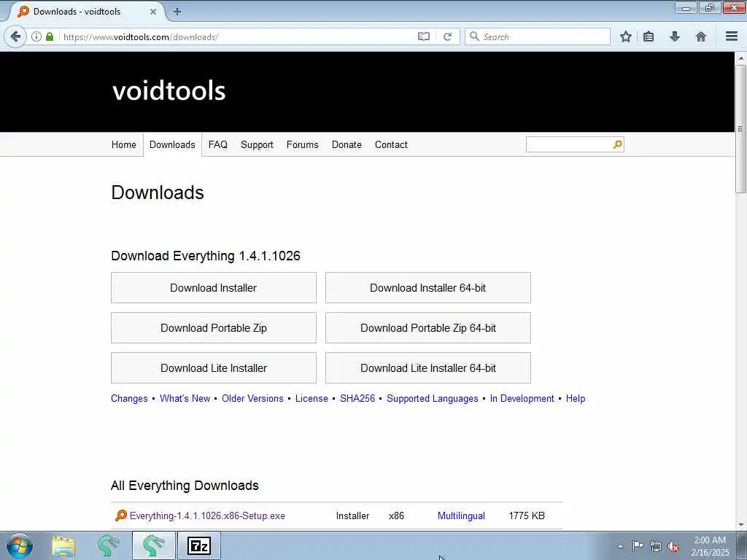Click the scrollbar down arrow
The height and width of the screenshot is (560, 747).
point(740,525)
